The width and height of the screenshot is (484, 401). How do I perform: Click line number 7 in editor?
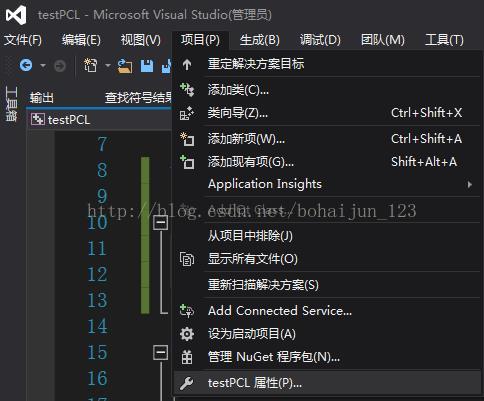pyautogui.click(x=102, y=144)
